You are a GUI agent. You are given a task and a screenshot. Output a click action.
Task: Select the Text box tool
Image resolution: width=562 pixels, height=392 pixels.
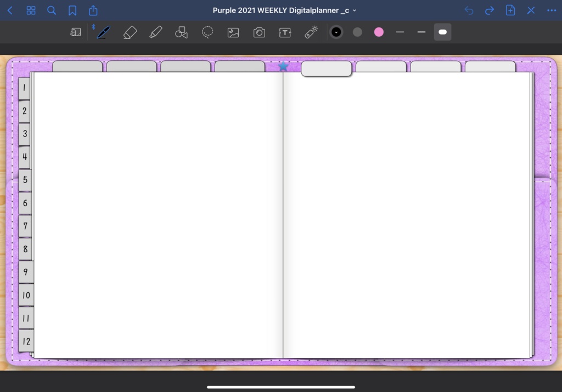pyautogui.click(x=285, y=32)
